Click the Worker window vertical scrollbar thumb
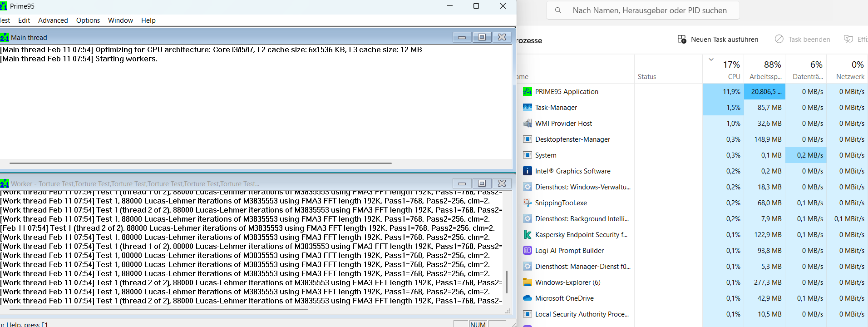This screenshot has height=327, width=868. [x=507, y=282]
